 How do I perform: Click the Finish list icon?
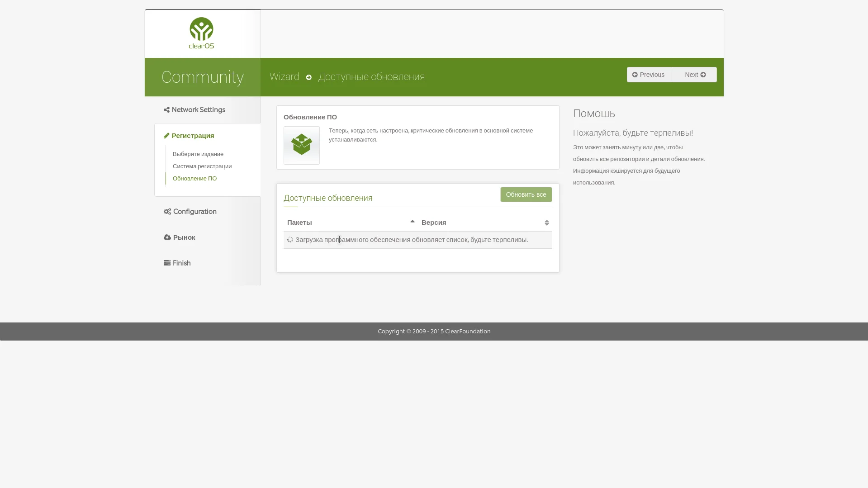[167, 263]
